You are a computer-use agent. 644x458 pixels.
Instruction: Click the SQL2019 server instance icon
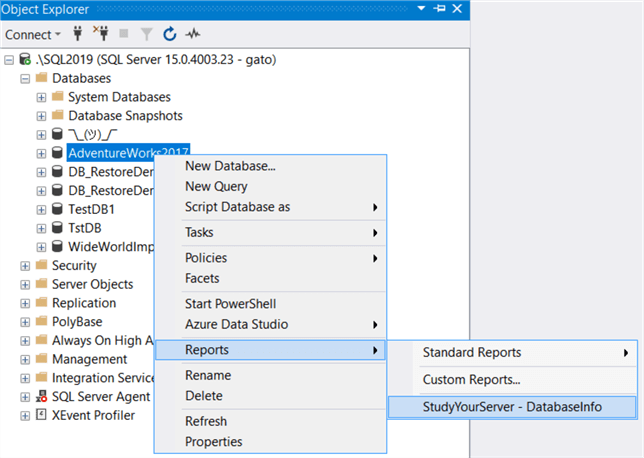click(25, 59)
